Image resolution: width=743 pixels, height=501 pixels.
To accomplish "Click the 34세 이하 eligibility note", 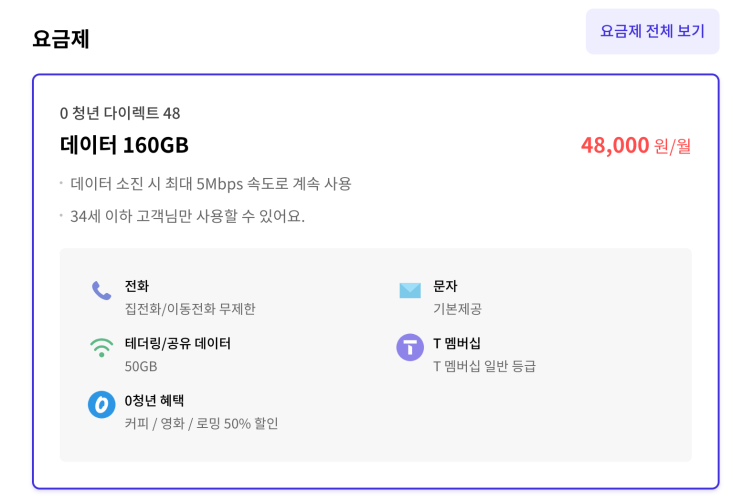I will click(x=187, y=216).
